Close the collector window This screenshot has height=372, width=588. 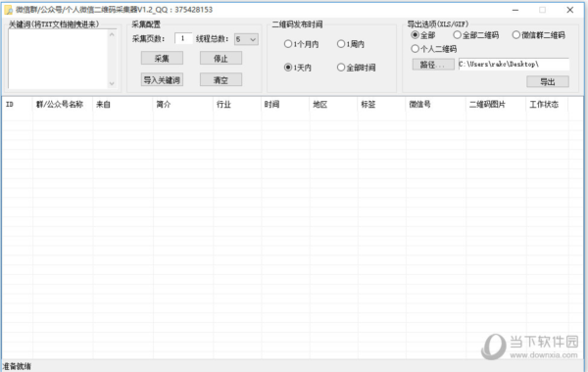(x=570, y=10)
